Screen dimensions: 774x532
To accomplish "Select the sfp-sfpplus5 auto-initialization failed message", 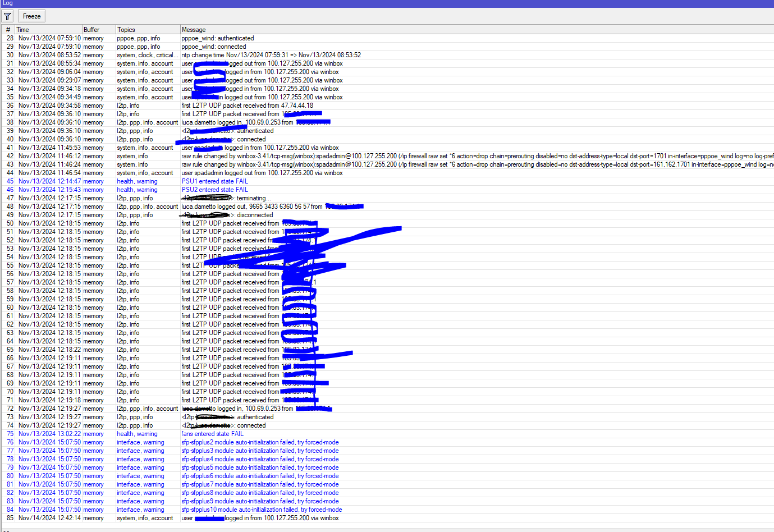I will click(x=260, y=467).
